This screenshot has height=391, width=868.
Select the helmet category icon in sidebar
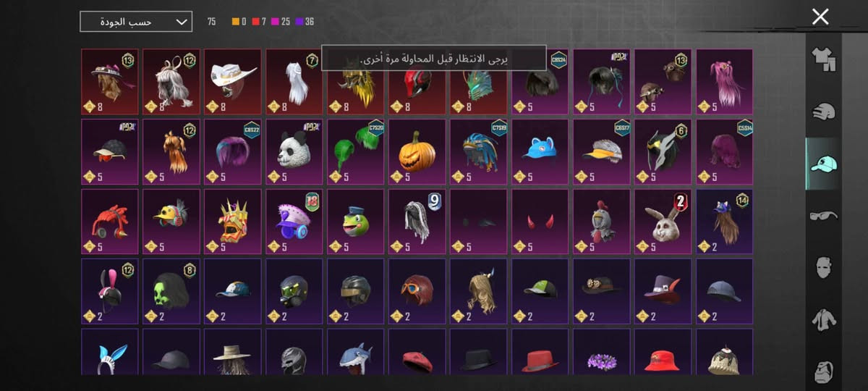point(823,112)
